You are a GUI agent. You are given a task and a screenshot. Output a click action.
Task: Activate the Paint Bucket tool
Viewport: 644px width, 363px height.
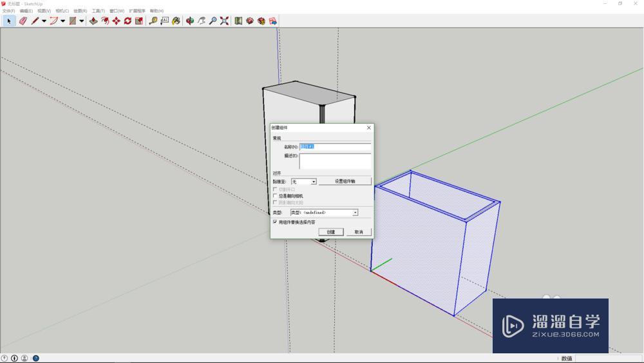click(x=176, y=21)
